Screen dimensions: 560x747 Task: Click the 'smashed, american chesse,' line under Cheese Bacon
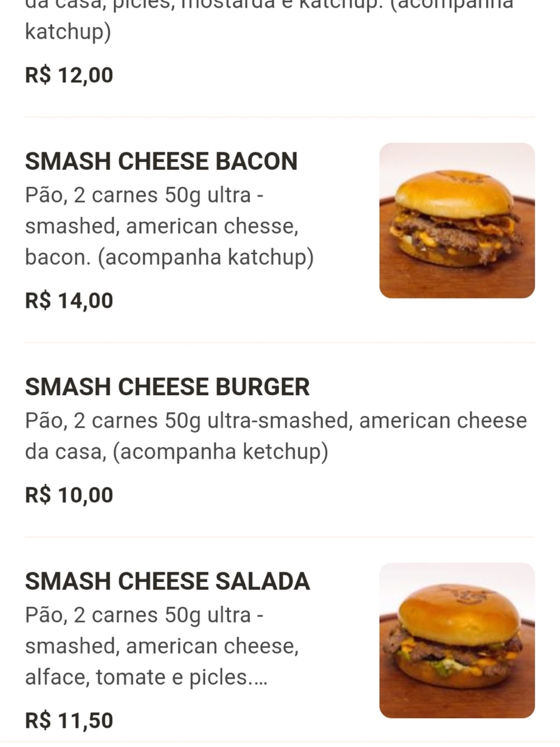pyautogui.click(x=162, y=227)
